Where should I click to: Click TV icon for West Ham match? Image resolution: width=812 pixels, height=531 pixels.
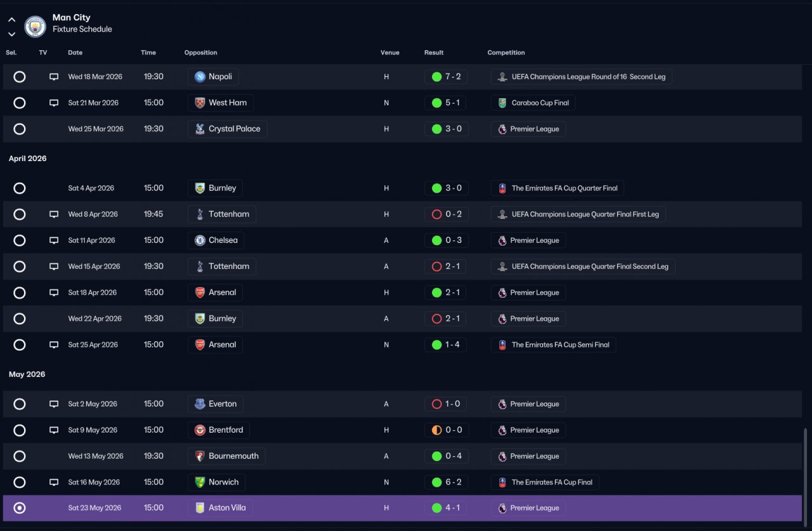pyautogui.click(x=54, y=103)
